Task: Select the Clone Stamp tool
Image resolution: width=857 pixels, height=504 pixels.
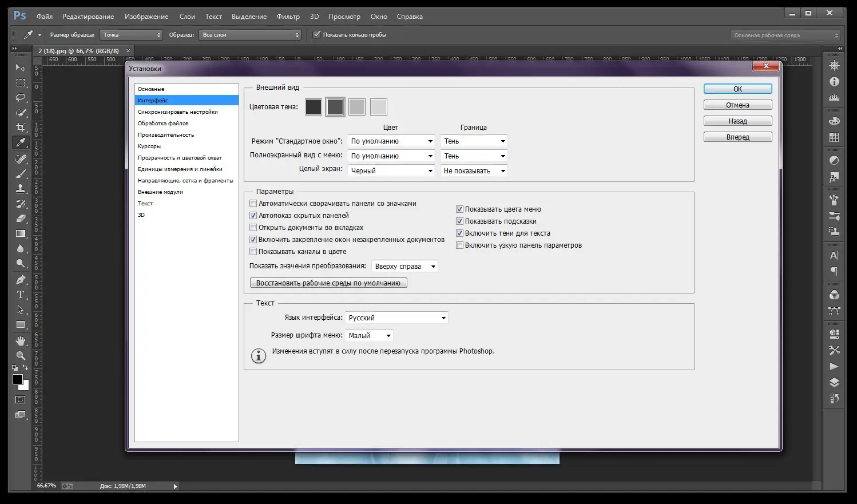Action: [21, 188]
